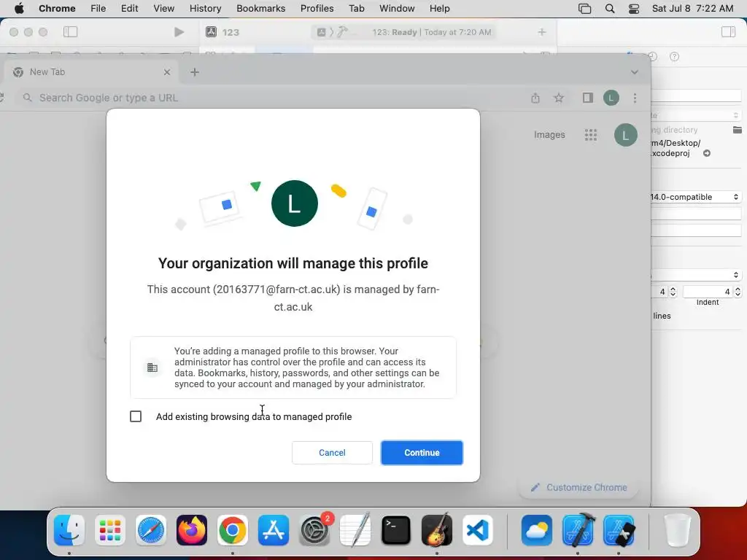Open a new tab with plus button
The height and width of the screenshot is (560, 747).
tap(194, 72)
